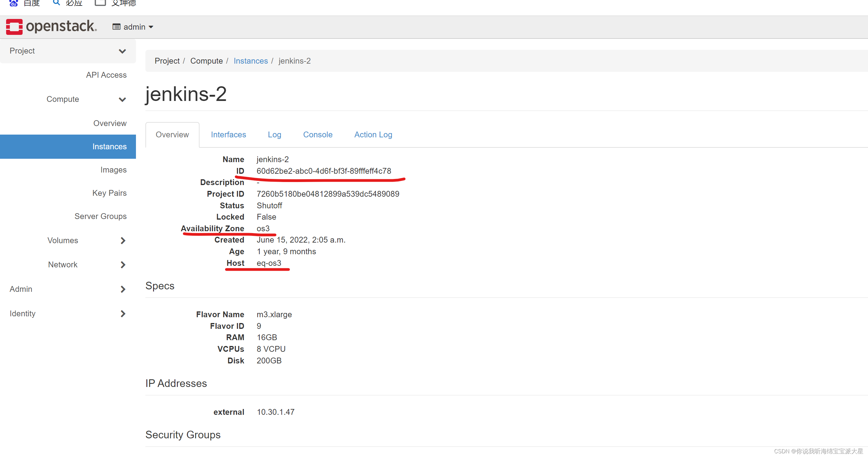Click the Baidu bookmark icon
This screenshot has width=868, height=457.
coord(13,3)
